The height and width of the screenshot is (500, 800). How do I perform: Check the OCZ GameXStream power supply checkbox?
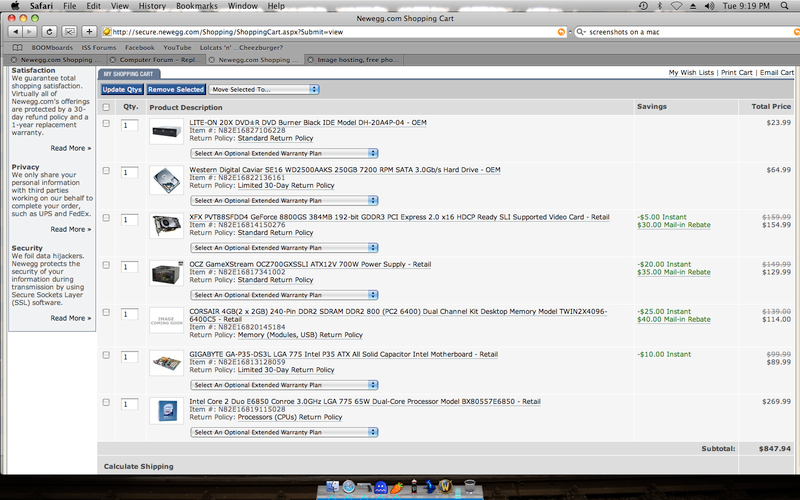pyautogui.click(x=106, y=265)
